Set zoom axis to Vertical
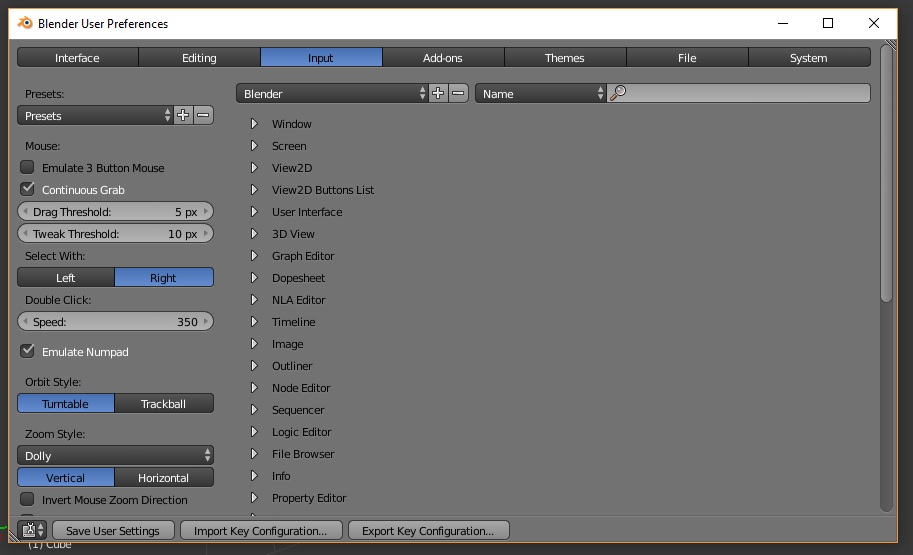 66,478
